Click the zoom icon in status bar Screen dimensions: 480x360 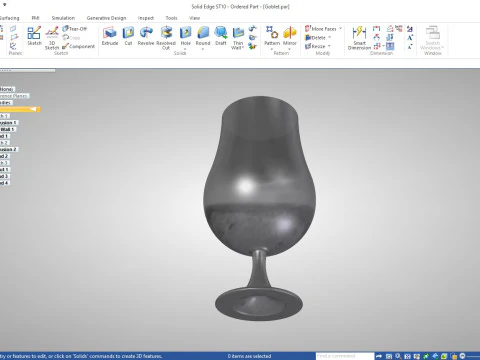coord(398,356)
